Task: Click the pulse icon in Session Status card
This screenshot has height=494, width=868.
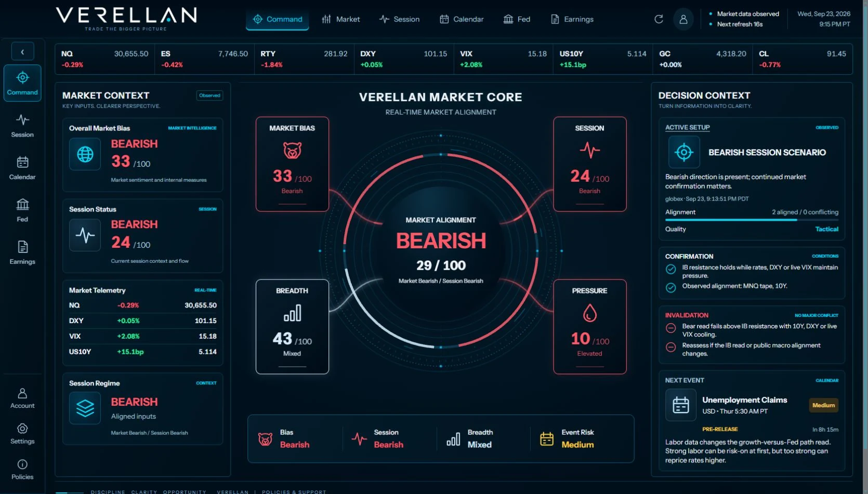Action: coord(85,235)
